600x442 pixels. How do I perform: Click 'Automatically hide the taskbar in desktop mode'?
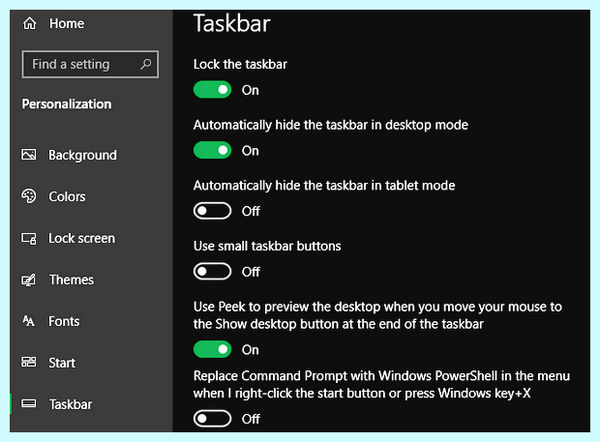click(331, 125)
